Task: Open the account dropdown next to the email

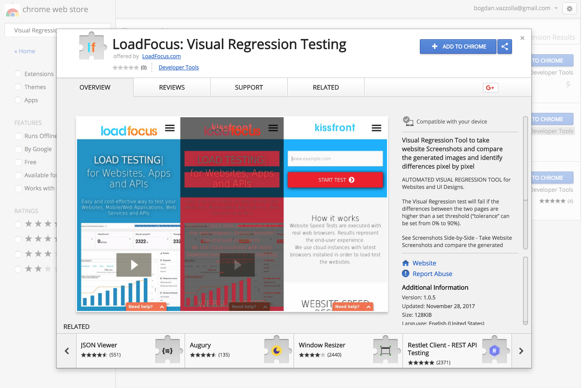Action: coord(556,8)
